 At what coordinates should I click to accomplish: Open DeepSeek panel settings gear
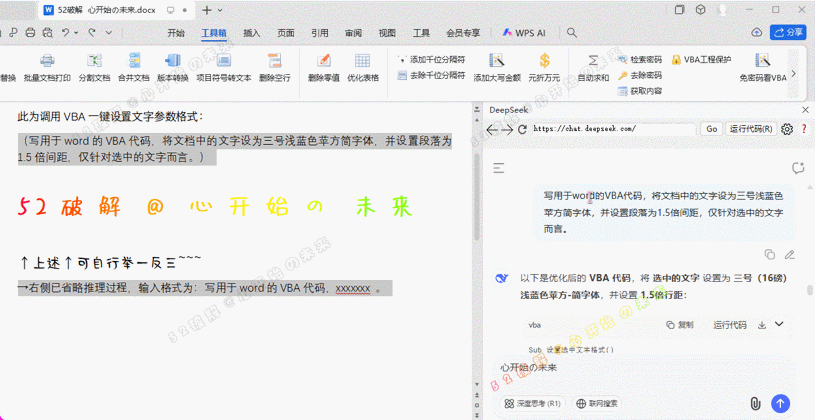coord(787,129)
